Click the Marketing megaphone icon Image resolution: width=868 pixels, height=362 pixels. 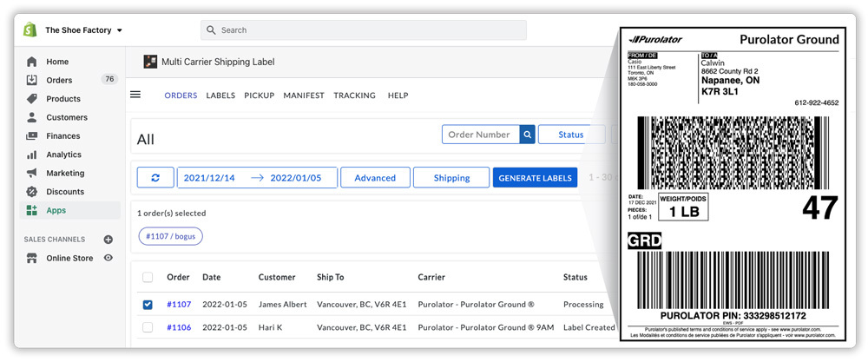click(x=31, y=173)
